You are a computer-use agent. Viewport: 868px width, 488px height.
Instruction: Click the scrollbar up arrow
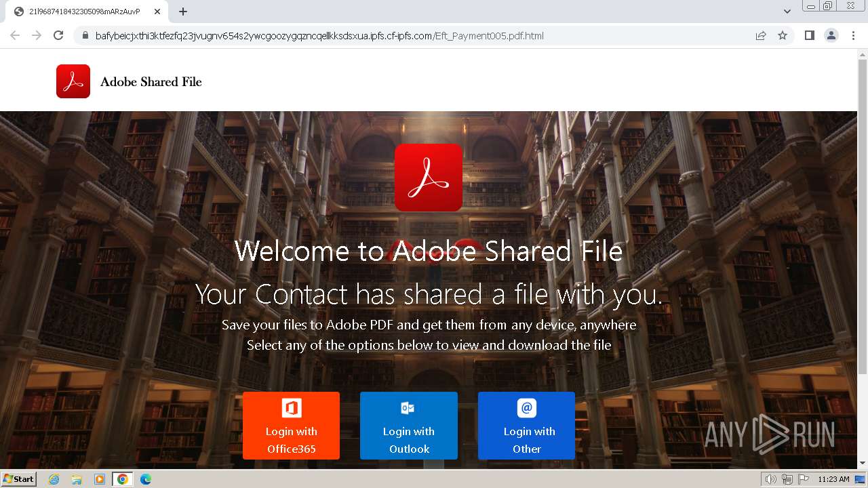tap(863, 54)
